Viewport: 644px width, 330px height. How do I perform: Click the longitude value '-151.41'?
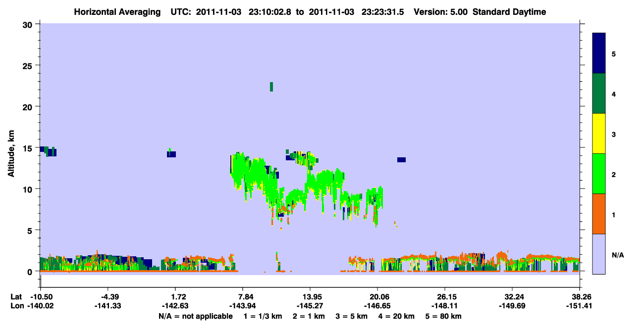(580, 306)
